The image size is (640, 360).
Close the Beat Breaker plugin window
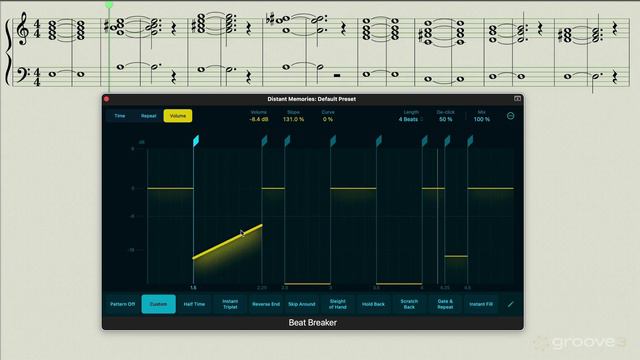tap(107, 99)
